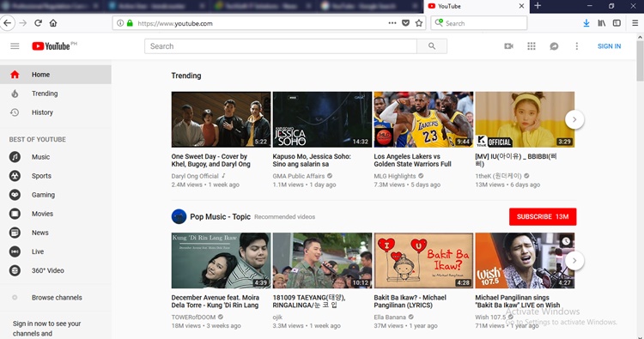644x339 pixels.
Task: Open the YouTube settings three-dot menu
Action: pos(577,46)
